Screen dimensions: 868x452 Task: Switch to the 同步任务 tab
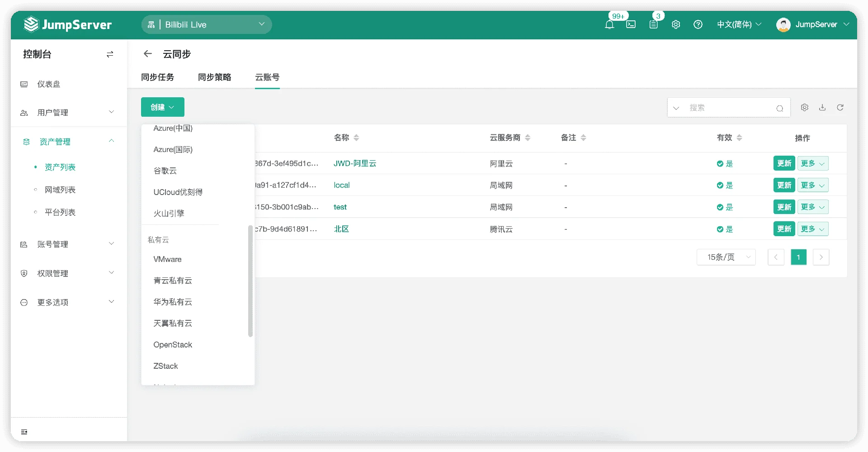[157, 77]
